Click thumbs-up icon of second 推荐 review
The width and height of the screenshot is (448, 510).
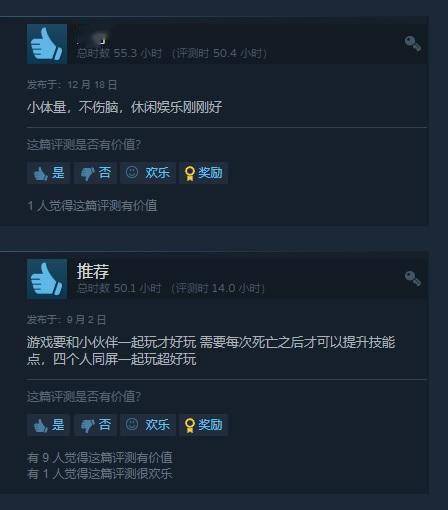click(x=47, y=279)
